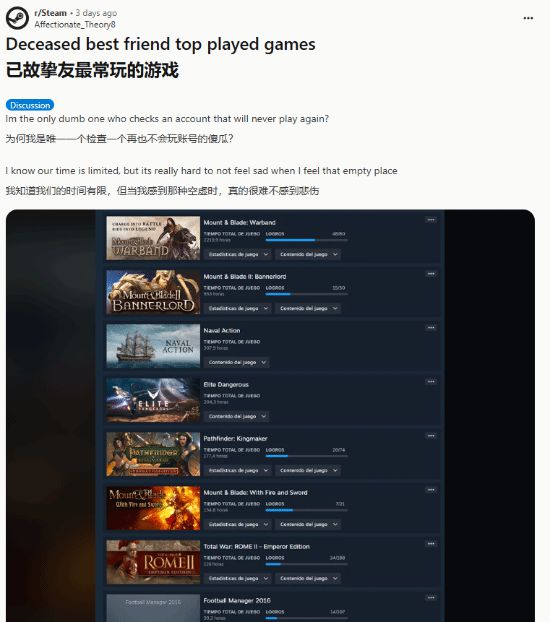Open the Affectionate_Theory8 user profile
The width and height of the screenshot is (550, 622).
75,25
